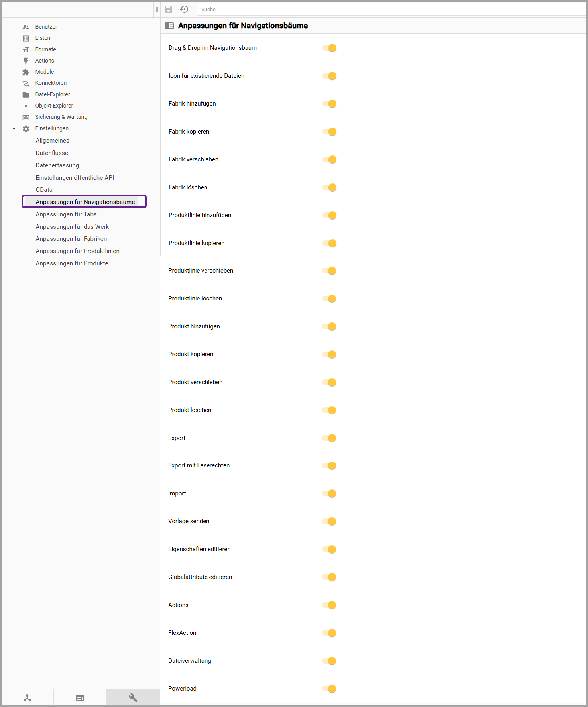Switch to the network tree bottom icon
Screen dimensions: 588x707
pos(27,698)
